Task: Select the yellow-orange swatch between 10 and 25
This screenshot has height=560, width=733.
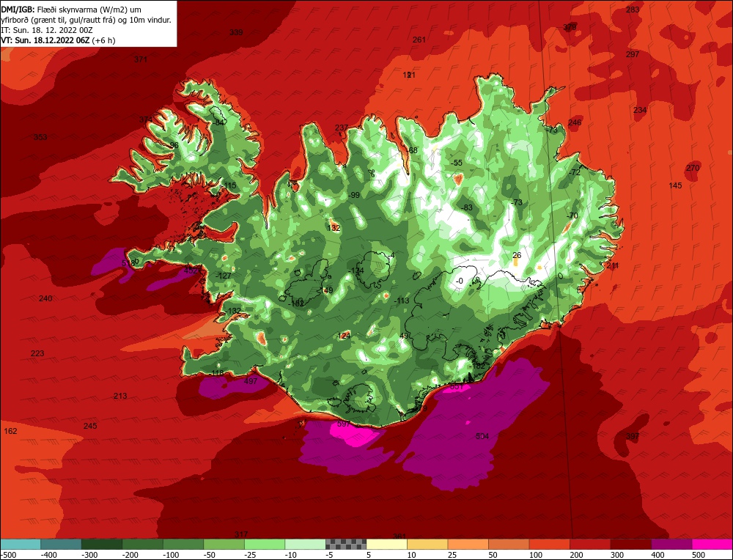Action: (x=427, y=544)
